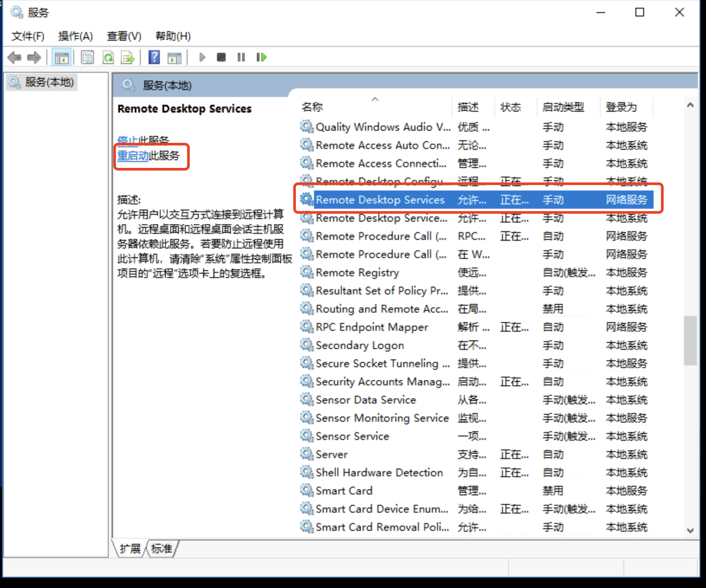This screenshot has height=588, width=706.
Task: Select Secure Socket Tunneling service
Action: coord(476,363)
